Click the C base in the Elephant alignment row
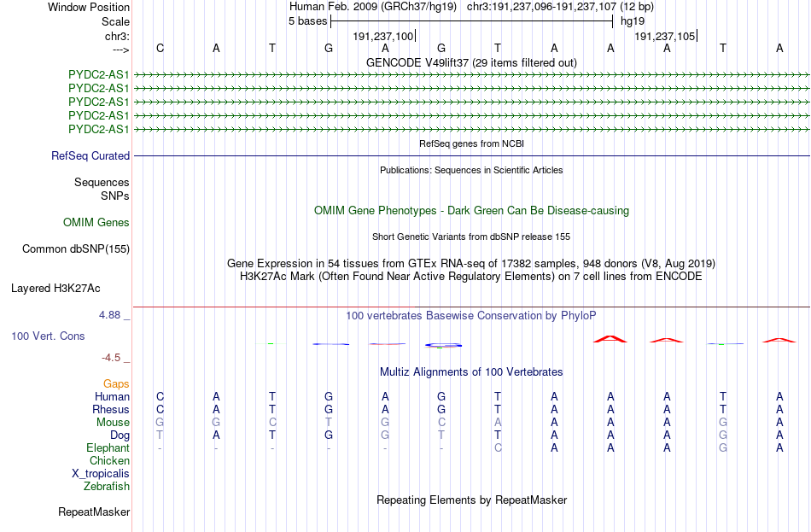 click(x=498, y=447)
